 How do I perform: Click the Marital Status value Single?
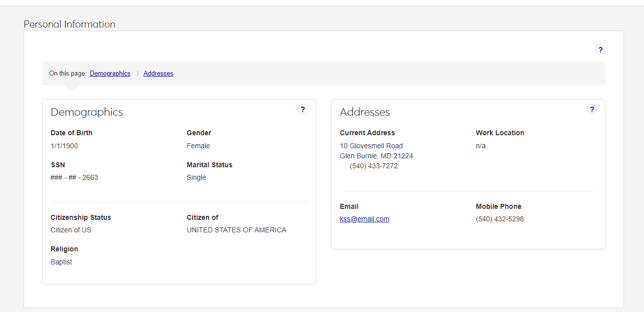point(196,177)
